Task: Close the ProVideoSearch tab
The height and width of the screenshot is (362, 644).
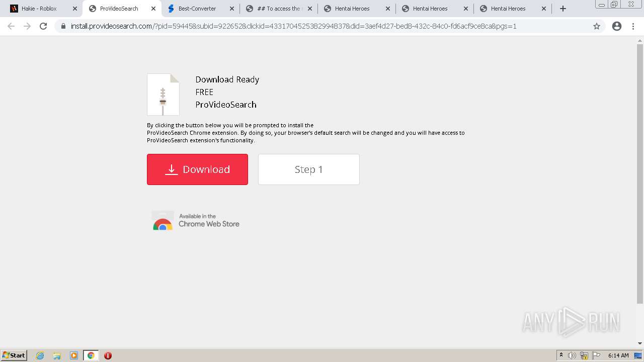Action: 153,9
